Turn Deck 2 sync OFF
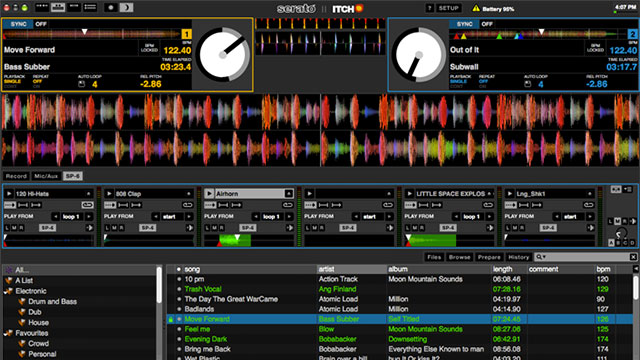Image resolution: width=640 pixels, height=360 pixels. pyautogui.click(x=487, y=24)
